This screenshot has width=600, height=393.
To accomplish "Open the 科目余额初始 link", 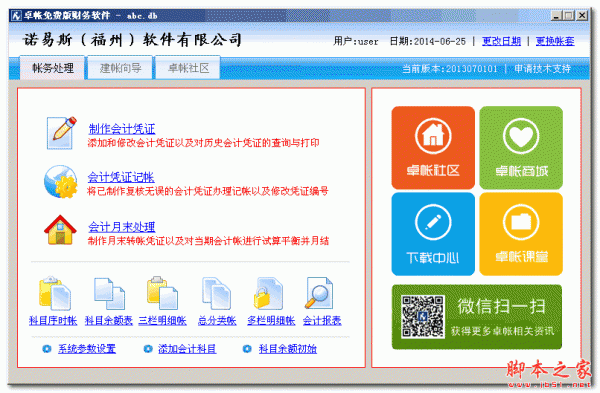I will 287,349.
